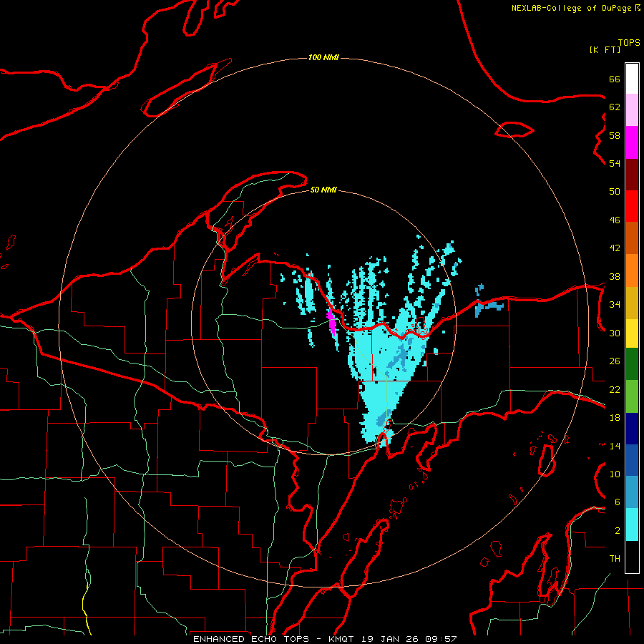Click the 58 legend value
644x644 pixels.
pos(615,135)
